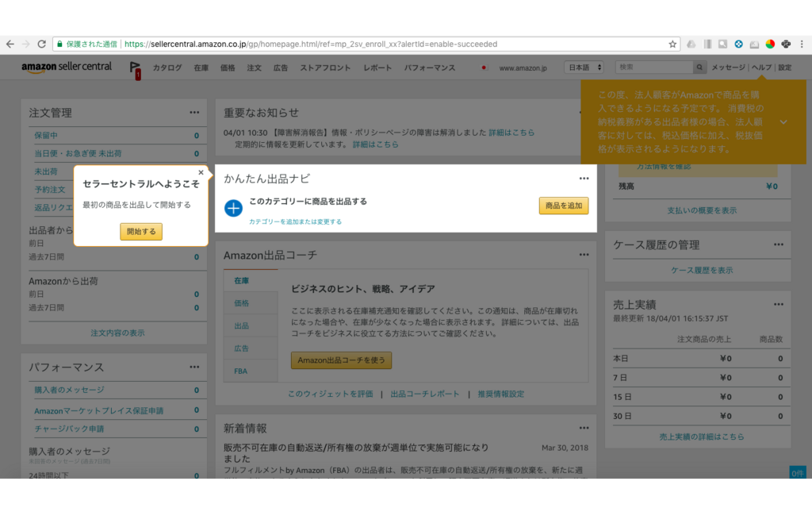
Task: Click the multicolor circle extension icon
Action: click(770, 44)
